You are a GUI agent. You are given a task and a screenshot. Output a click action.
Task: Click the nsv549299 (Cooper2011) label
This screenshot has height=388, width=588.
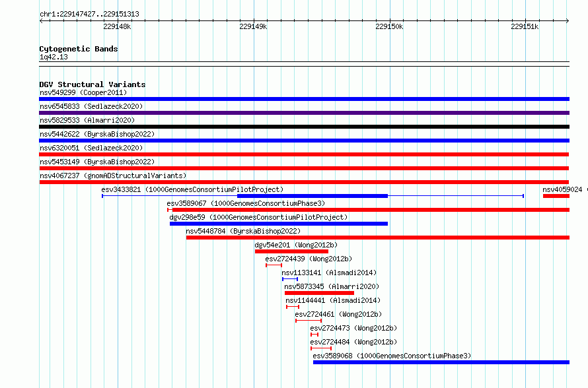83,92
